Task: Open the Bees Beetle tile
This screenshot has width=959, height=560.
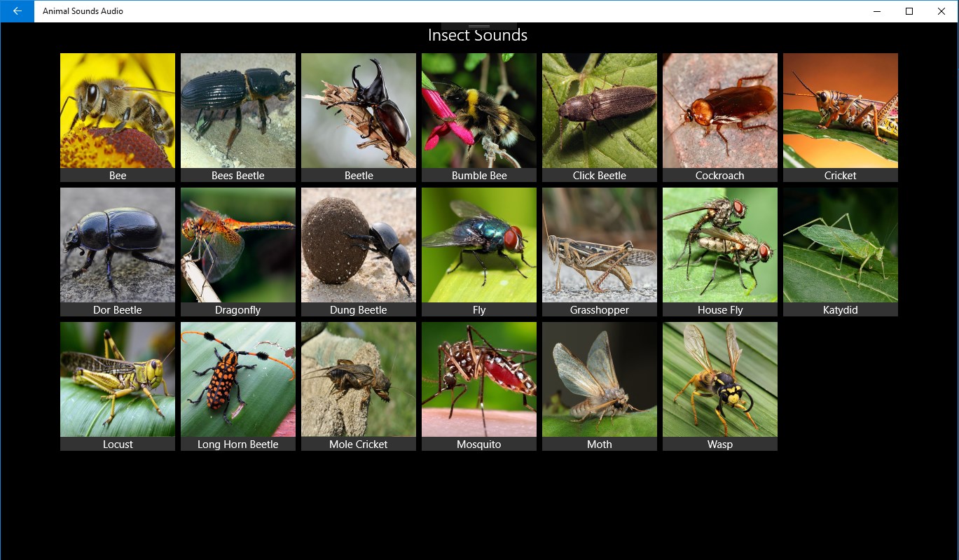Action: pyautogui.click(x=238, y=118)
